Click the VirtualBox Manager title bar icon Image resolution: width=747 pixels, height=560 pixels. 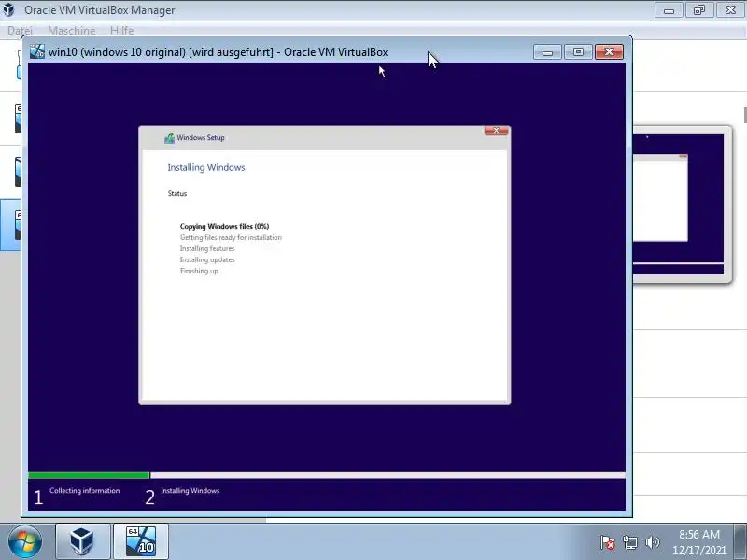pos(9,9)
